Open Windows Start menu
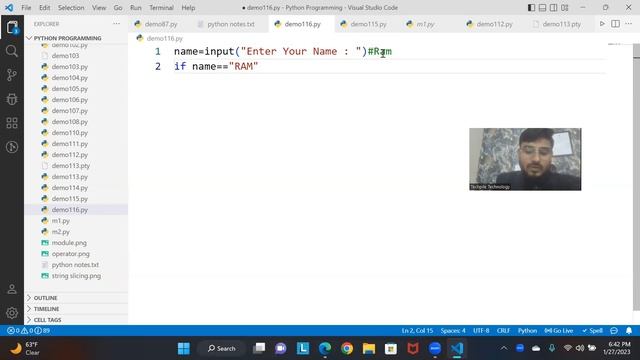This screenshot has width=640, height=360. (184, 349)
